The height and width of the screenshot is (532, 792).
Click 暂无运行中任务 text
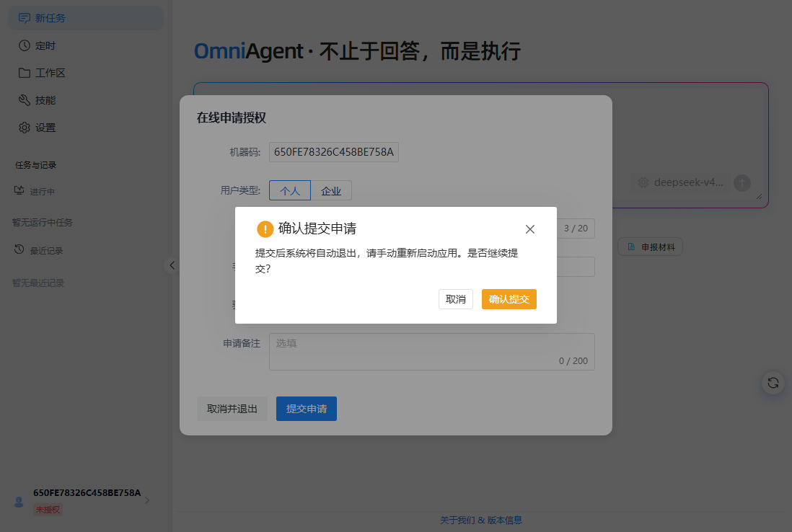[x=43, y=222]
